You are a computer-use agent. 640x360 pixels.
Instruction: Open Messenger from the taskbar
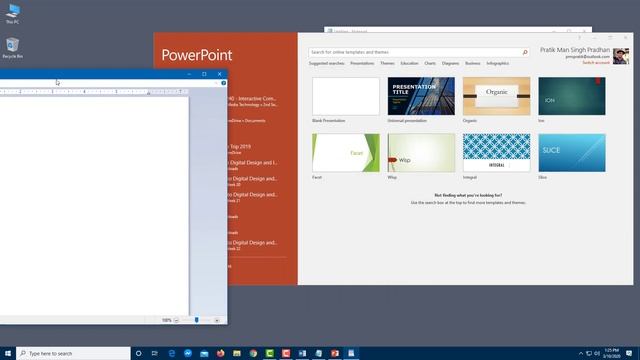(188, 353)
